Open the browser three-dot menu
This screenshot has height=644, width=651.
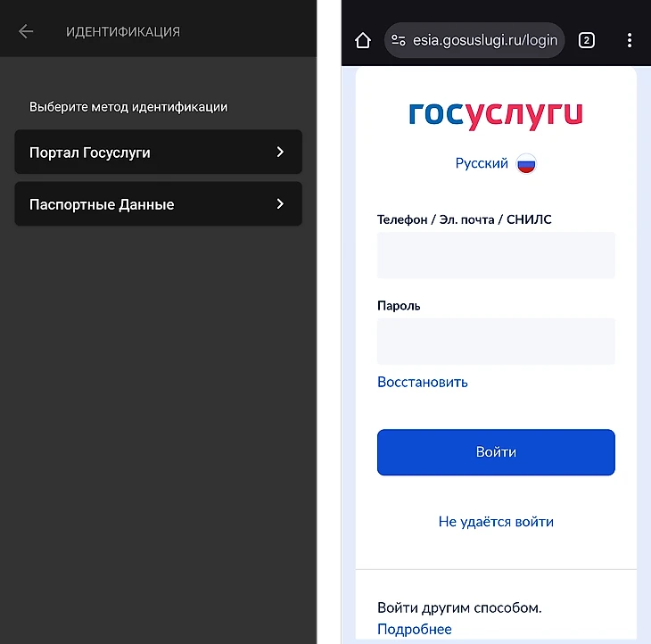tap(630, 40)
